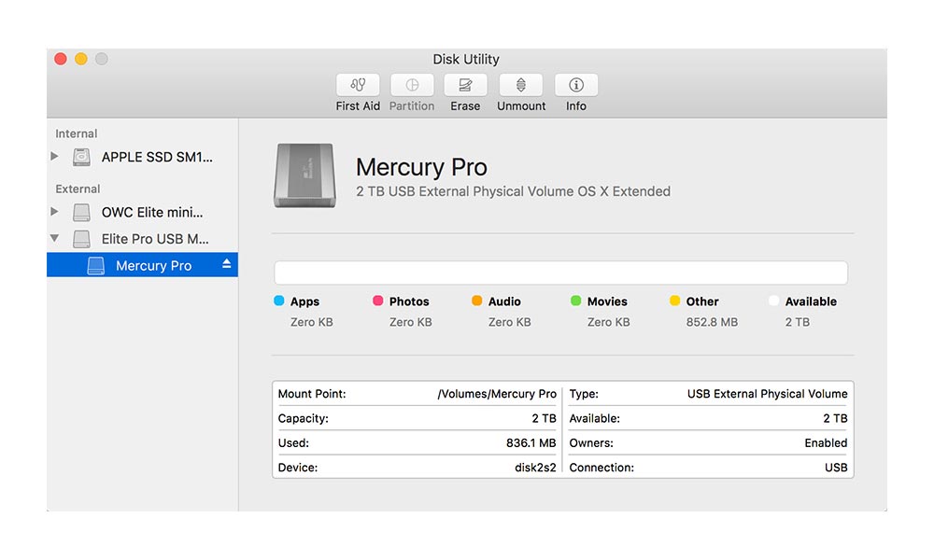Select the Mercury Pro volume in sidebar
Viewport: 934px width, 560px height.
[153, 266]
